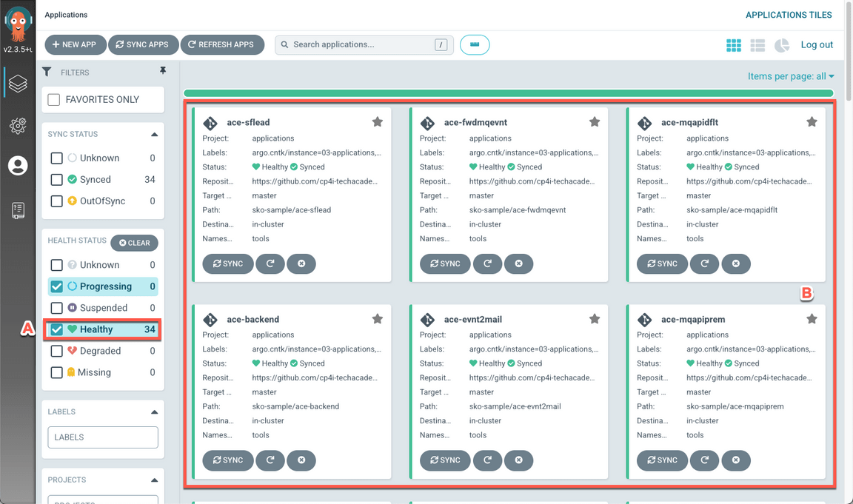Favorite the ace-sflead application star
Image resolution: width=853 pixels, height=504 pixels.
point(377,122)
